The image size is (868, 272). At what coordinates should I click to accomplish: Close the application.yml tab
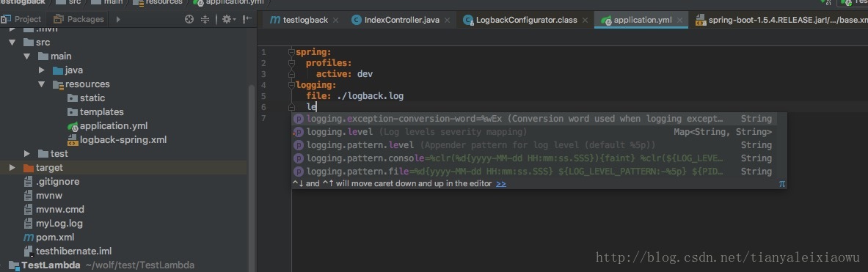point(679,21)
